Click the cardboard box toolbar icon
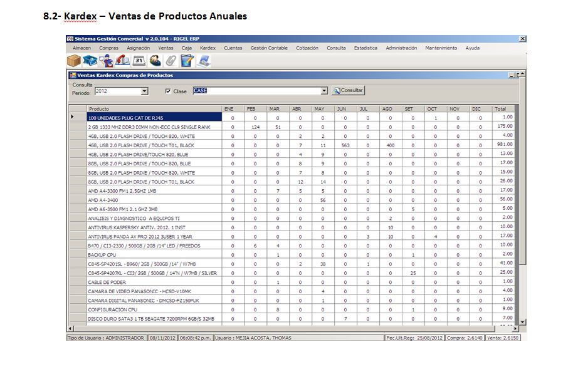This screenshot has height=369, width=588. tap(75, 61)
